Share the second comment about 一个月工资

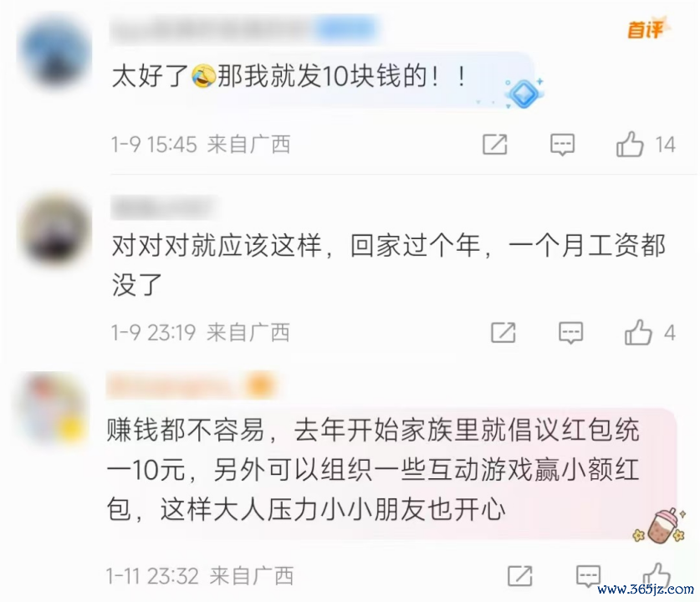click(x=503, y=333)
